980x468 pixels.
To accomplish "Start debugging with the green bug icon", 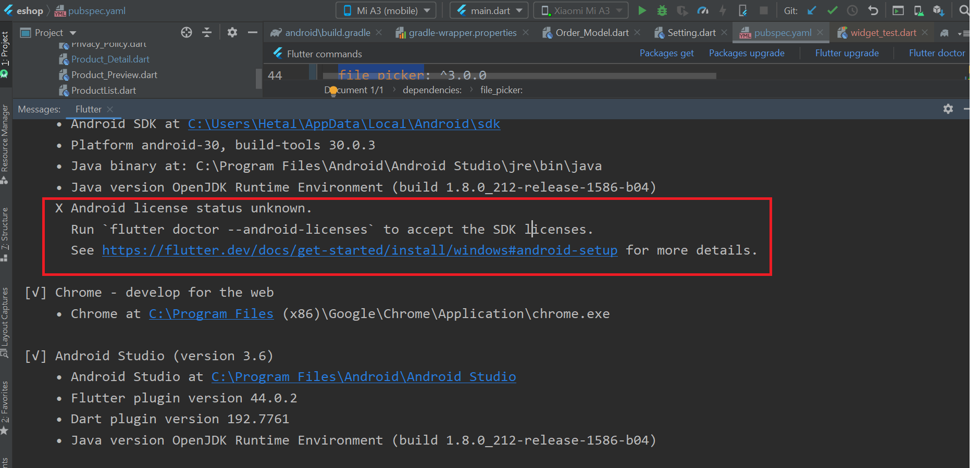I will 662,10.
